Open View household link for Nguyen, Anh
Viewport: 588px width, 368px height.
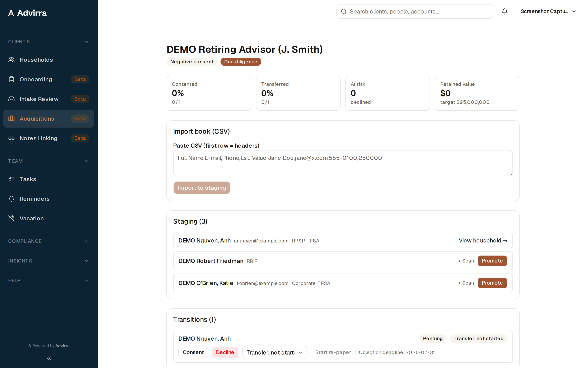[483, 240]
